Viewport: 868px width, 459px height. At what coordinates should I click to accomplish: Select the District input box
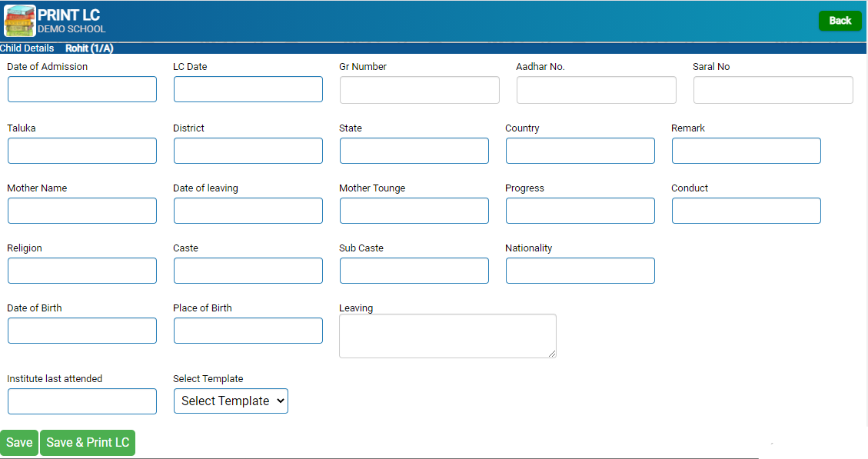(x=248, y=151)
